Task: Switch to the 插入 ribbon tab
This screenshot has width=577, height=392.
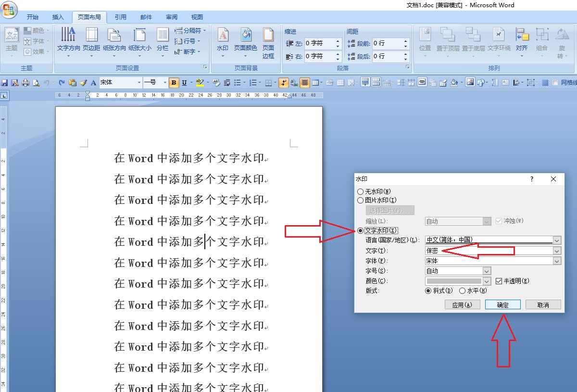Action: click(x=58, y=17)
